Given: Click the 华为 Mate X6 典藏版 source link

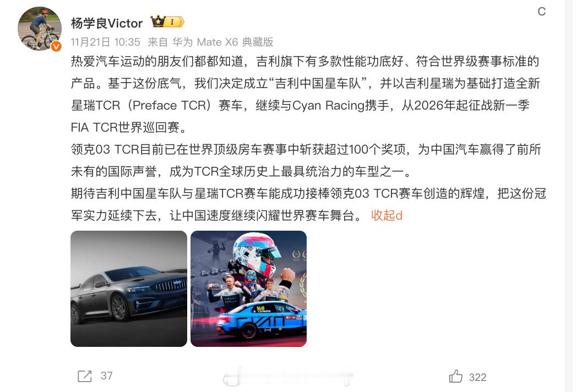Looking at the screenshot, I should [x=222, y=42].
